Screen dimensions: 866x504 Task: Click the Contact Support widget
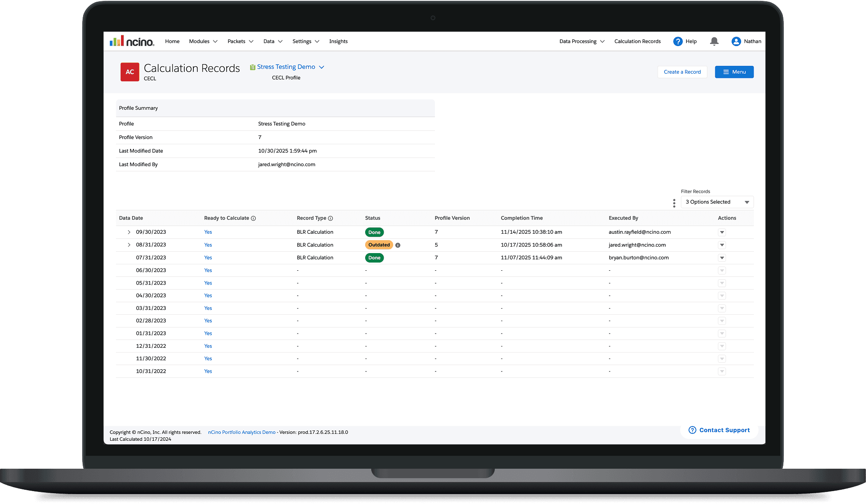[719, 430]
